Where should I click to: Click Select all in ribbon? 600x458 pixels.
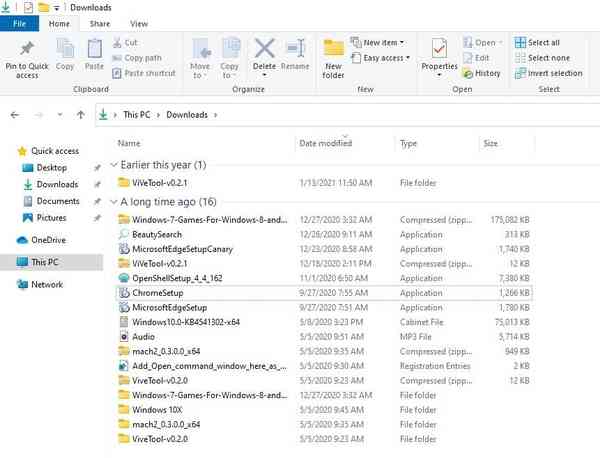(537, 42)
